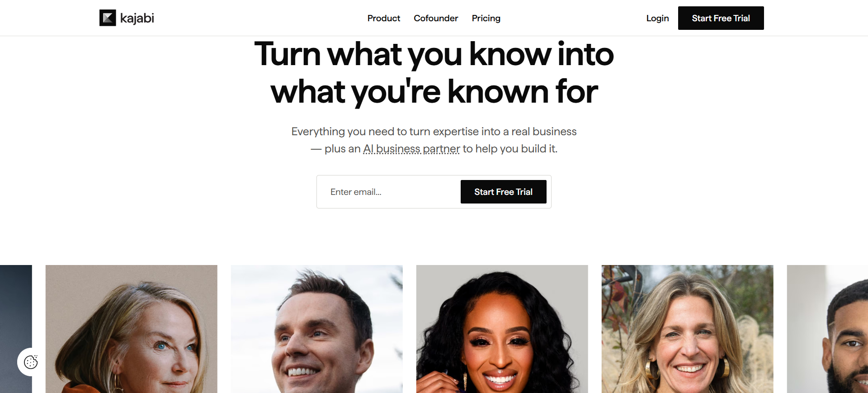Select the blonde woman with blue eyes photo
This screenshot has height=393, width=868.
pos(132,329)
